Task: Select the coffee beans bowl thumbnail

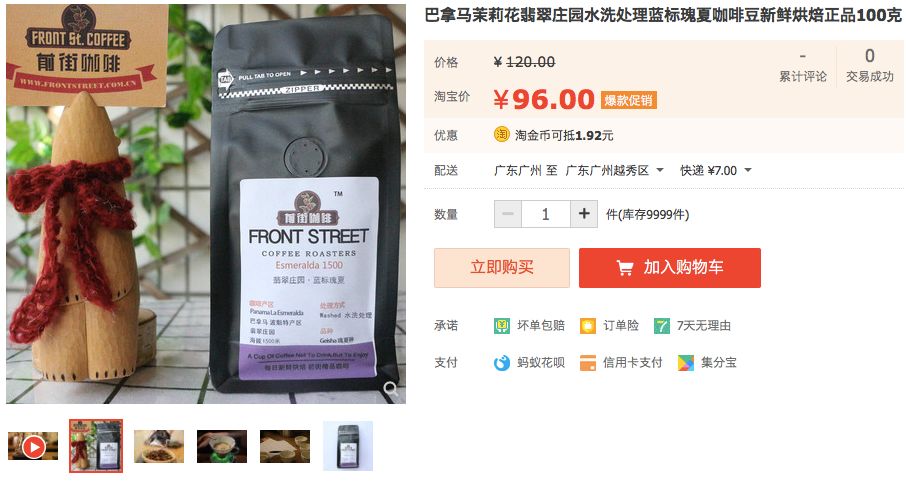Action: [x=159, y=446]
